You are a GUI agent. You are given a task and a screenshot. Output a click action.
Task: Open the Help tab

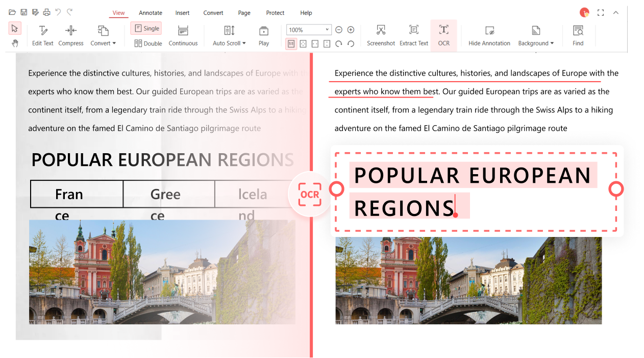(x=306, y=13)
